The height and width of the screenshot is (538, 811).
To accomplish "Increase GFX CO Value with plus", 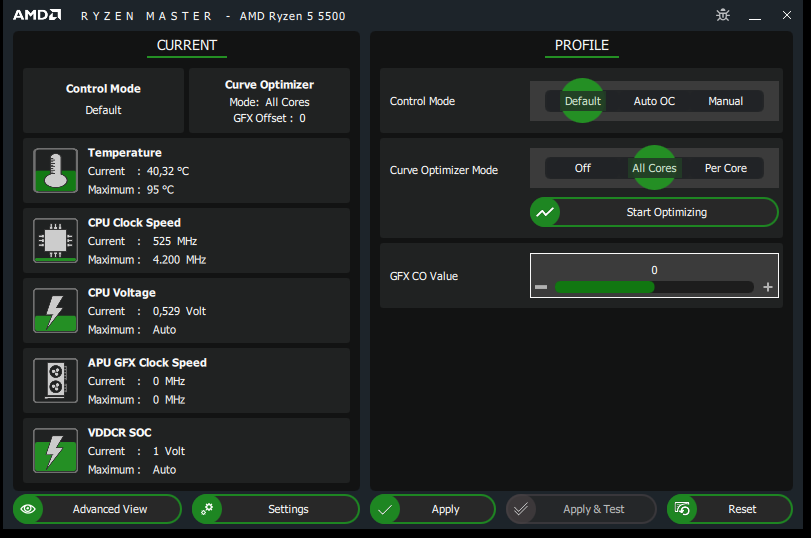I will point(768,287).
